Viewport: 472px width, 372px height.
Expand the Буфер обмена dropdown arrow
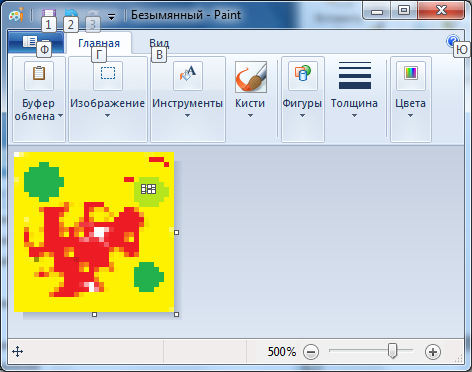tap(60, 116)
